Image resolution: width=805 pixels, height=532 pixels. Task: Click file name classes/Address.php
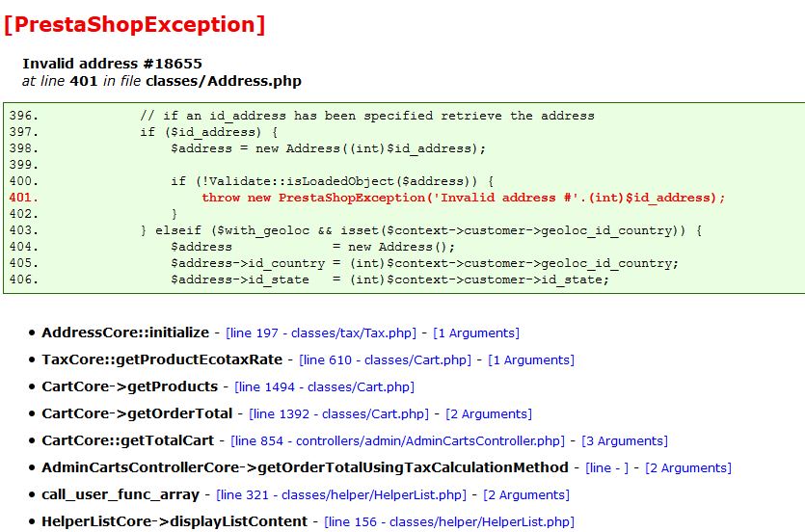pos(224,81)
